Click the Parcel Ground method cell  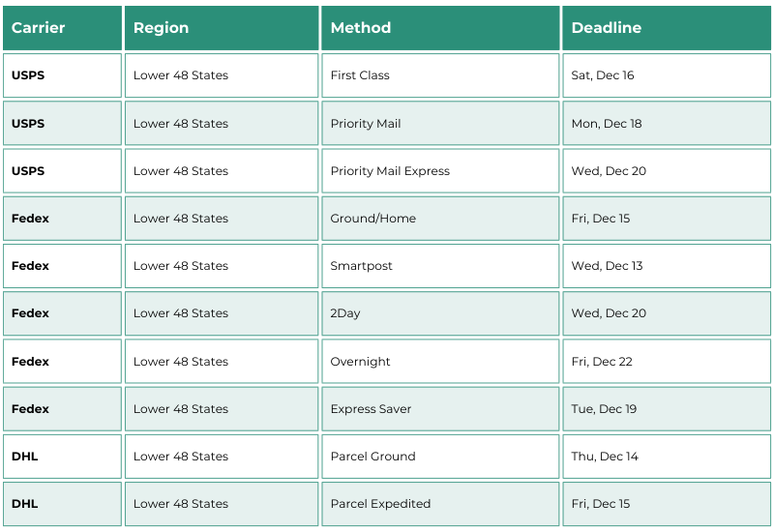440,457
